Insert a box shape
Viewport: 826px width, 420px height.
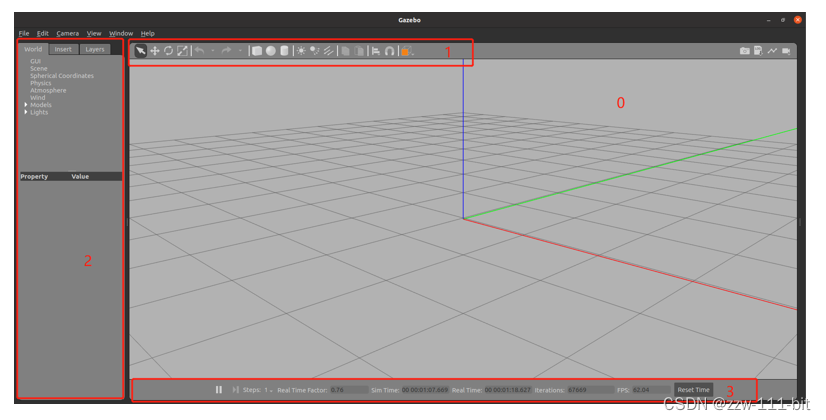coord(257,51)
